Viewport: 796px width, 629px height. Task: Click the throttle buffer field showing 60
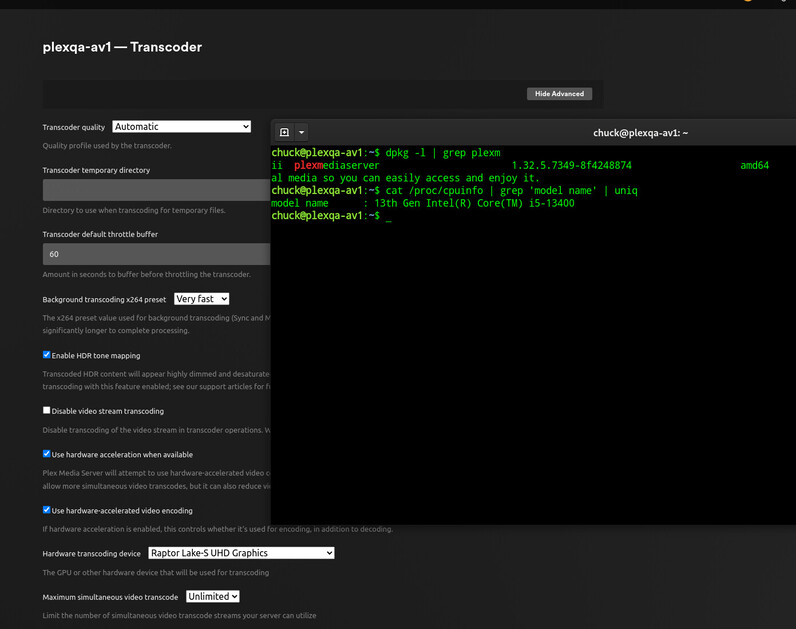pos(156,254)
